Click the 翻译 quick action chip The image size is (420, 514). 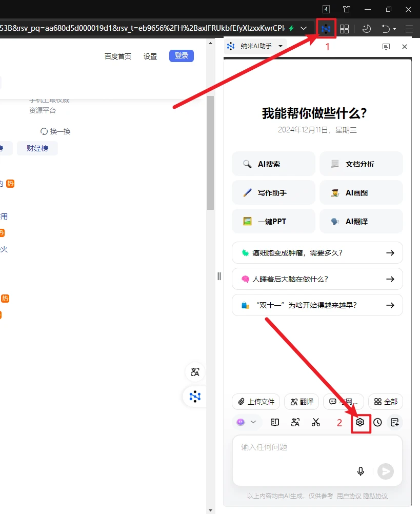coord(302,402)
